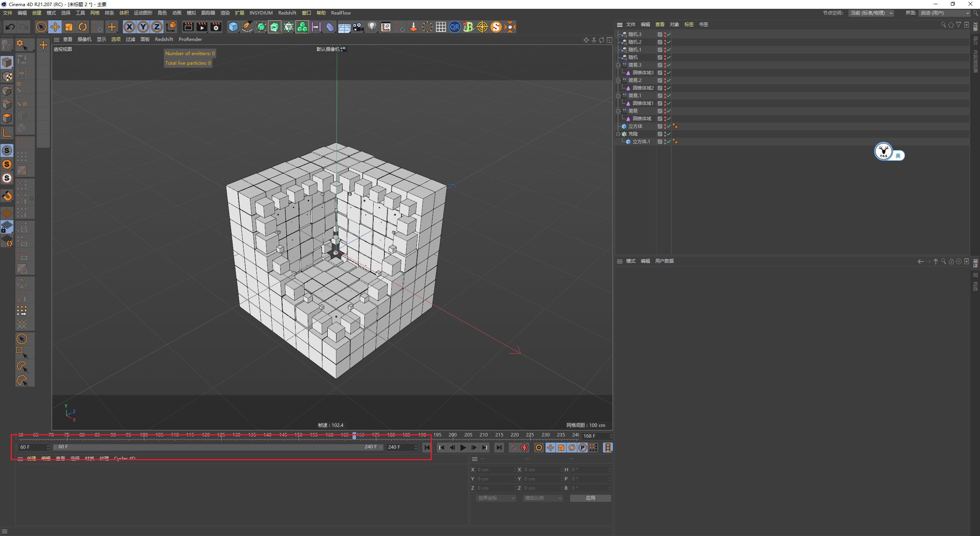Open Edit Render Settings clapperboard with gear
This screenshot has height=536, width=980.
(216, 27)
